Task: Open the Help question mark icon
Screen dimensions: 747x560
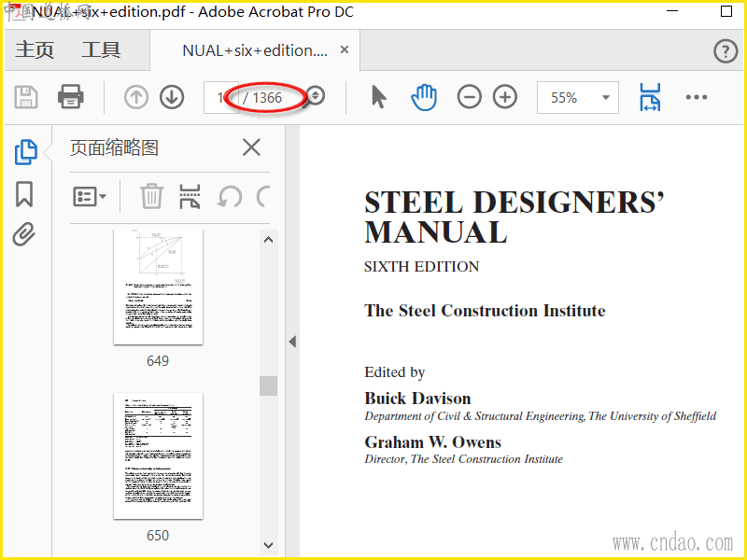Action: (726, 51)
